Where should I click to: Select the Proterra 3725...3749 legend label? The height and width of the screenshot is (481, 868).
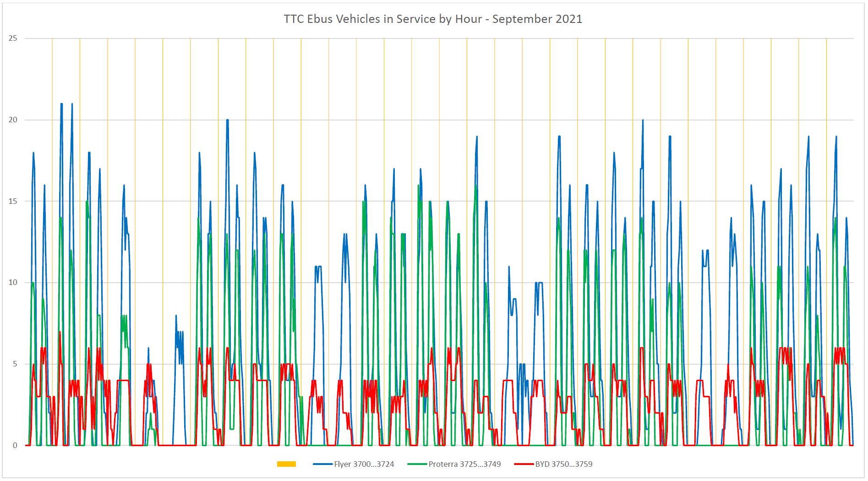464,464
